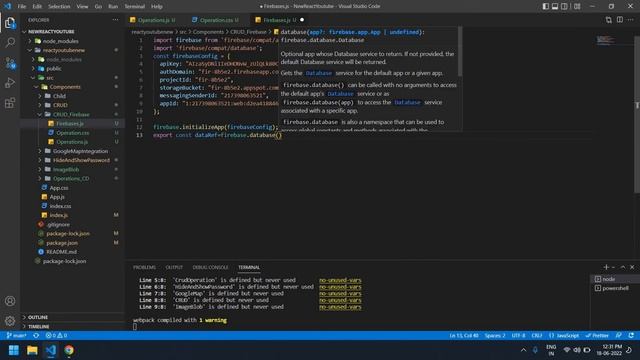Select the node terminal instance
The image size is (640, 360).
click(x=615, y=279)
